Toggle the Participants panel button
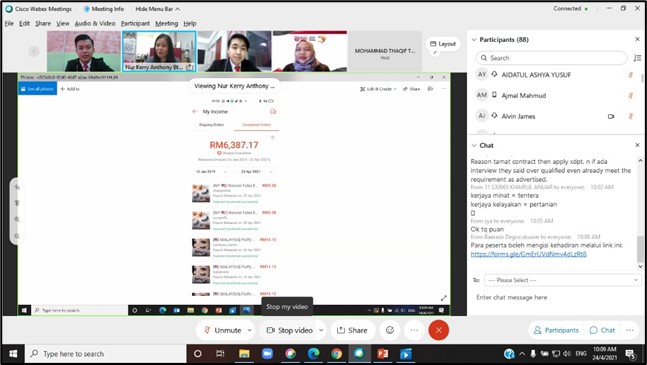The image size is (647, 365). pos(556,330)
